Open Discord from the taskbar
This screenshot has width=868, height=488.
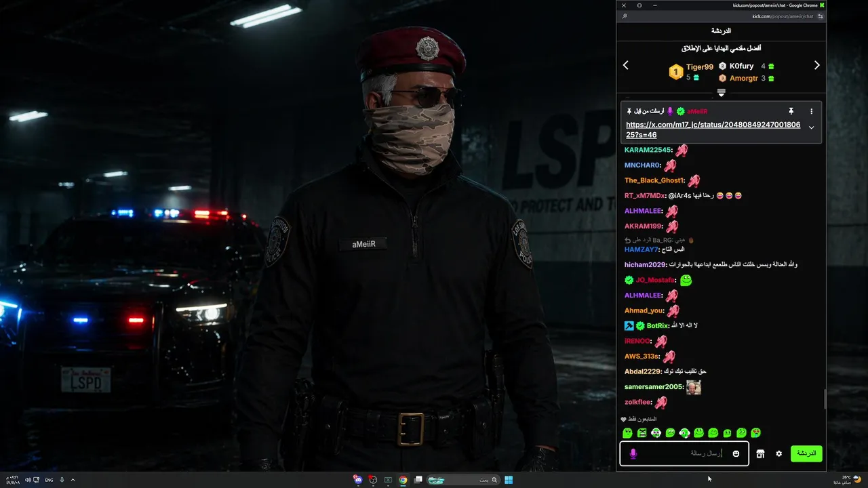[x=357, y=480]
